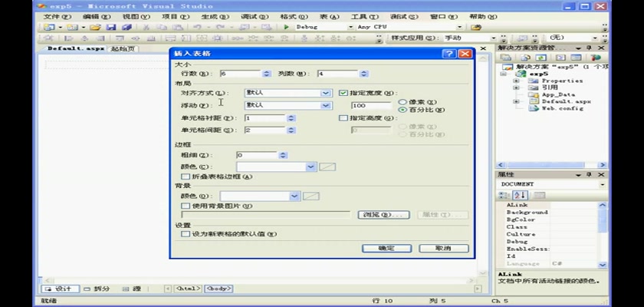Click the 确定 button
Screen dimensions: 644x307
(x=386, y=248)
